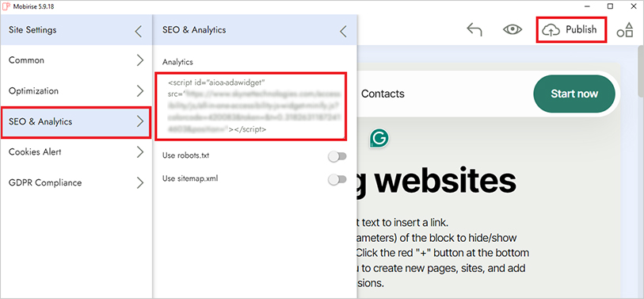Click the Publish cloud upload button

571,29
